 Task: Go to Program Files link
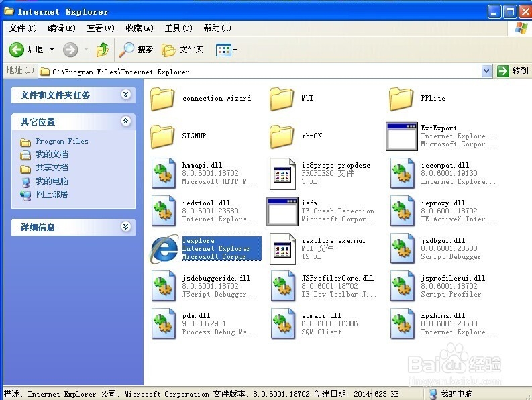62,141
